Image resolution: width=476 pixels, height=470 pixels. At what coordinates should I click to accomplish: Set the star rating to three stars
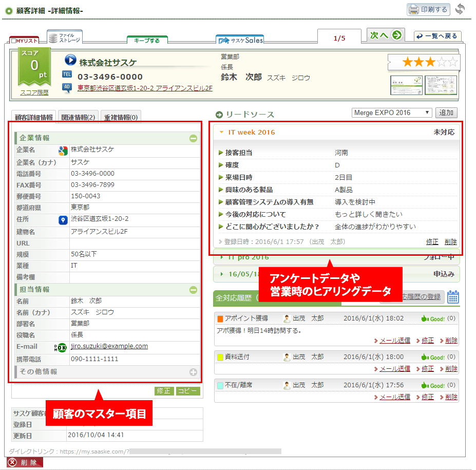click(x=430, y=62)
